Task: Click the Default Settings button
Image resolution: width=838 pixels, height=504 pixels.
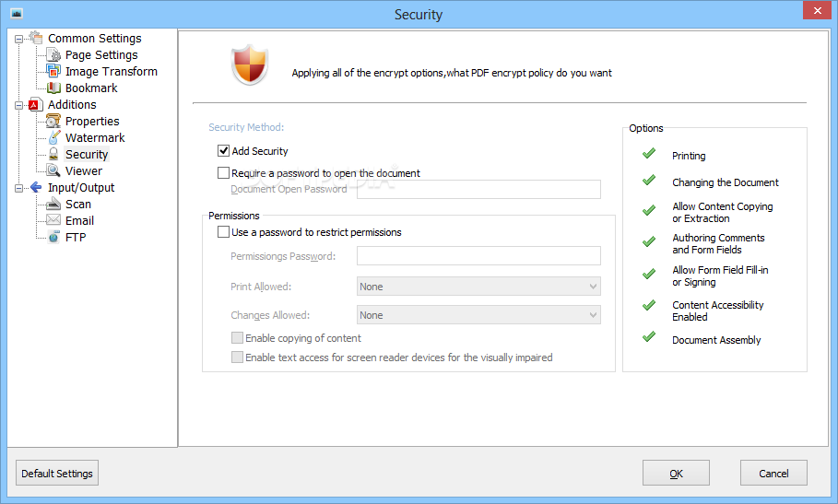Action: [57, 473]
